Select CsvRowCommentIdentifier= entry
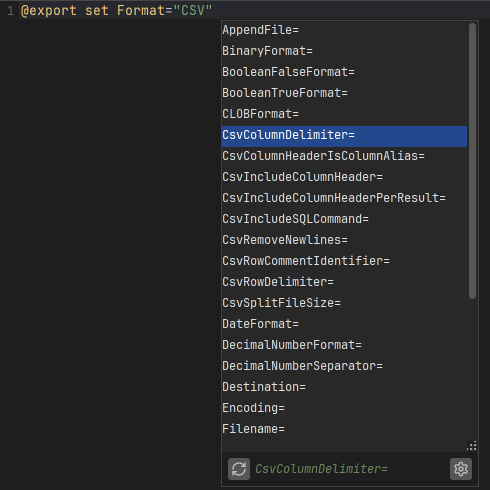The height and width of the screenshot is (490, 490). pyautogui.click(x=344, y=261)
